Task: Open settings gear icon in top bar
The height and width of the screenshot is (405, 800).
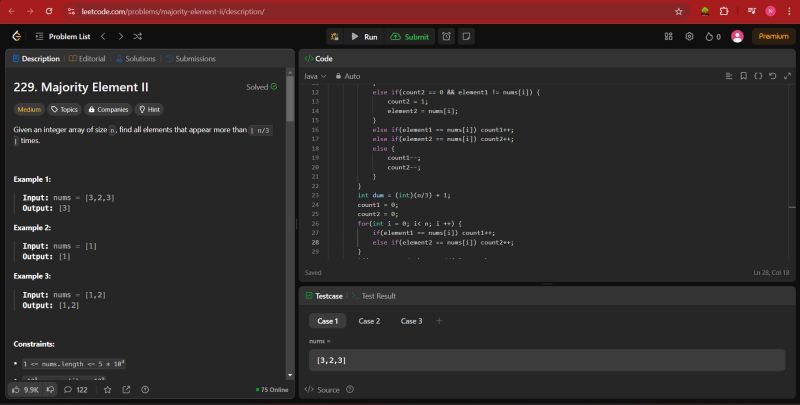Action: coord(689,36)
